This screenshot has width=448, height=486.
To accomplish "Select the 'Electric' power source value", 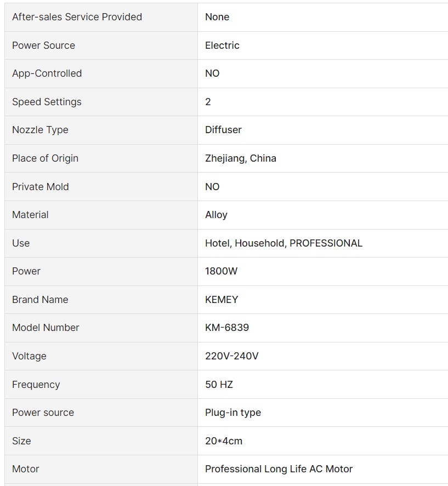I will (222, 45).
